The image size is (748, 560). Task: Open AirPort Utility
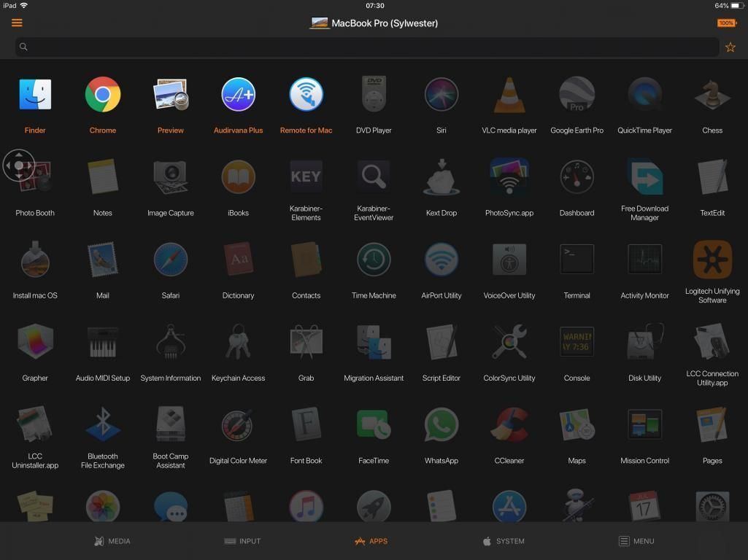[442, 260]
